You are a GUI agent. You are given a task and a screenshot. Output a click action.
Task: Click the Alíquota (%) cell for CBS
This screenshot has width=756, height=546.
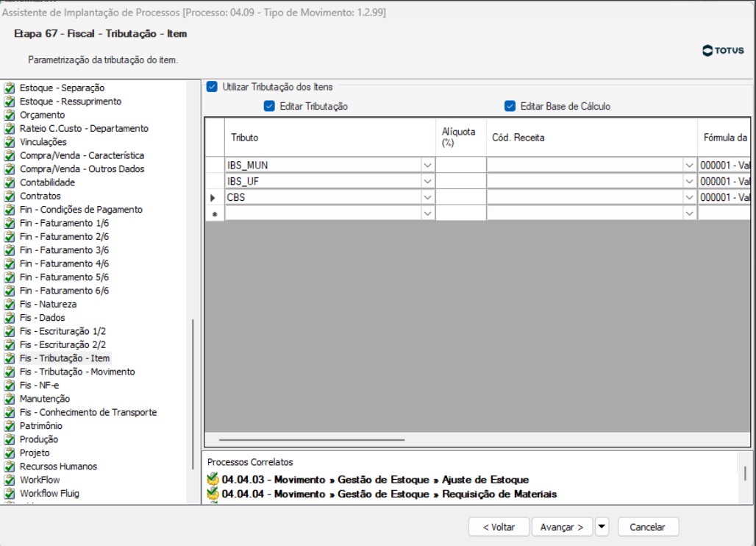click(x=460, y=197)
